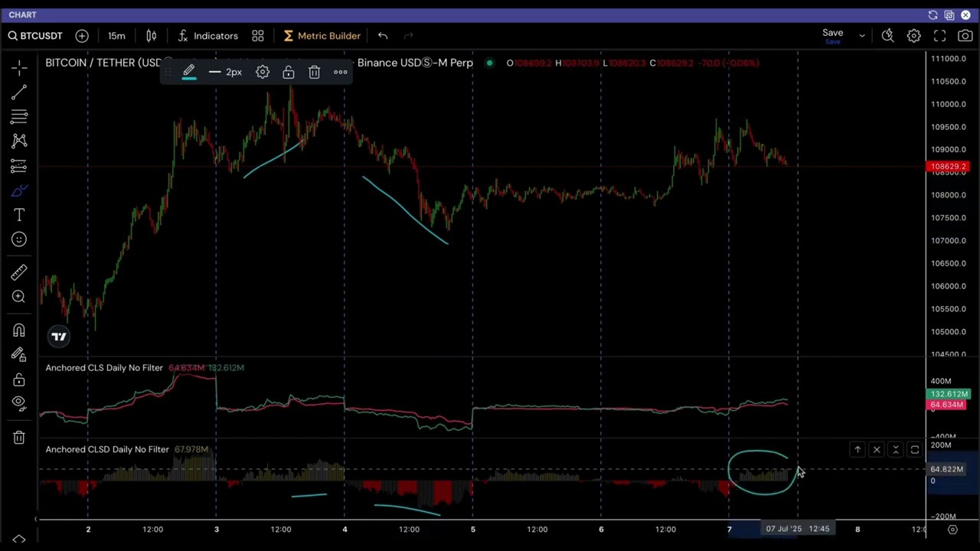Screen dimensions: 980x551
Task: Select the brush drawing tool
Action: pyautogui.click(x=19, y=191)
